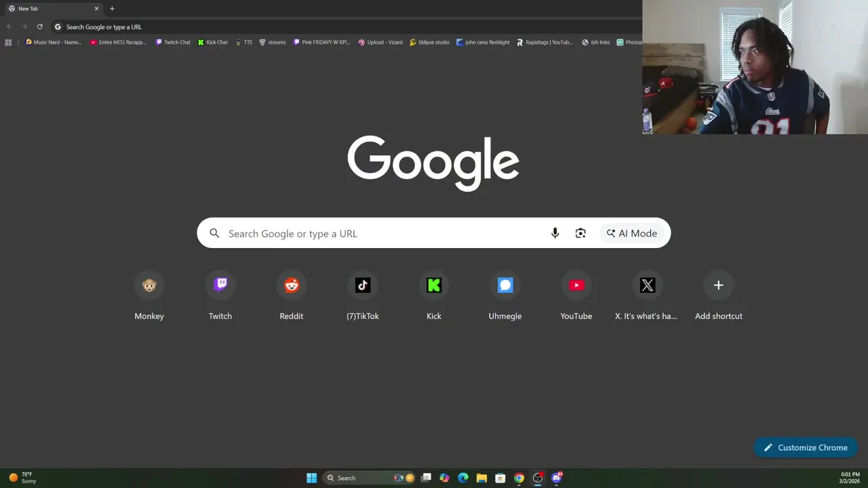868x488 pixels.
Task: Click the browser forward arrow
Action: [x=24, y=27]
